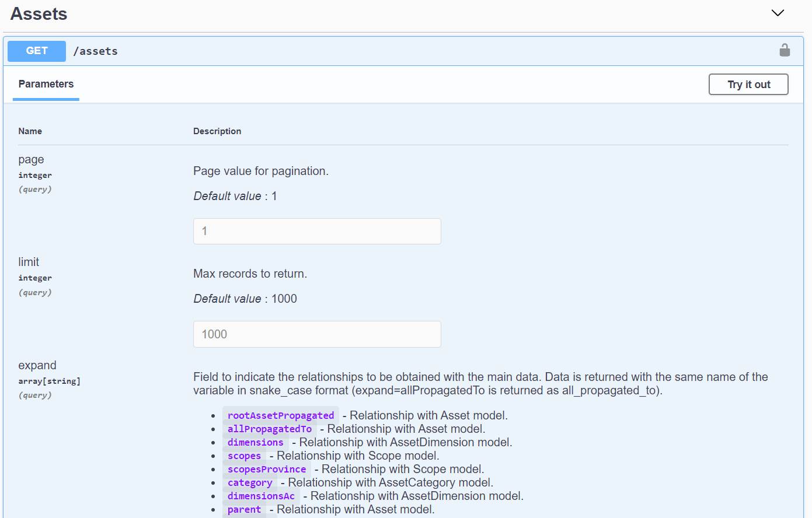Click the limit value input field

tap(317, 334)
